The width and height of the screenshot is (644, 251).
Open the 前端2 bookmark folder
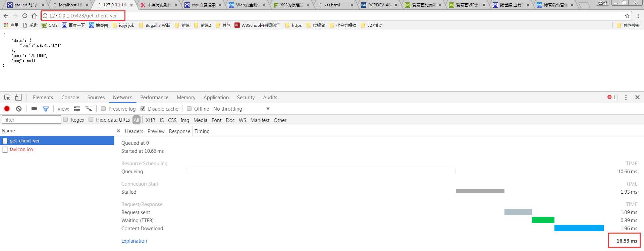coord(203,25)
